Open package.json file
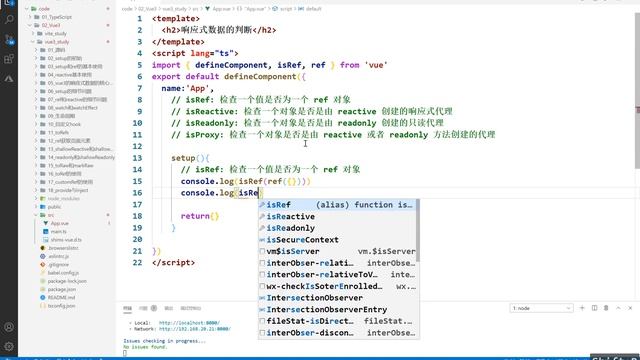Image resolution: width=640 pixels, height=360 pixels. click(x=62, y=289)
